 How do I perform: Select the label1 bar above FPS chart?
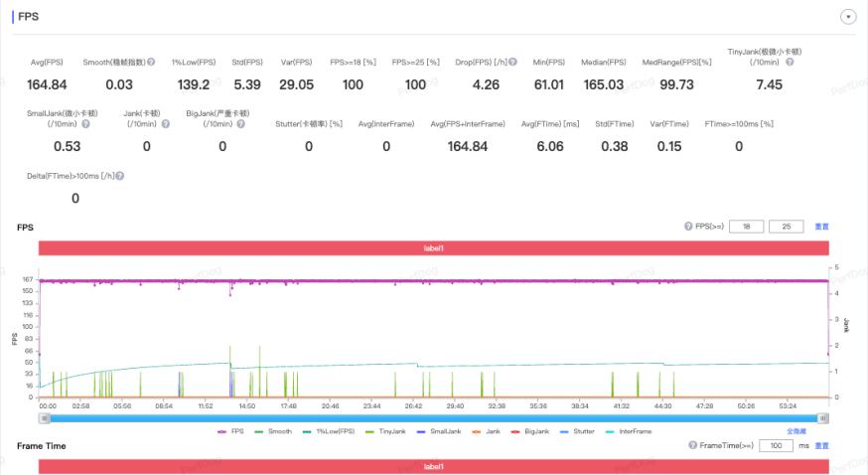click(x=433, y=248)
